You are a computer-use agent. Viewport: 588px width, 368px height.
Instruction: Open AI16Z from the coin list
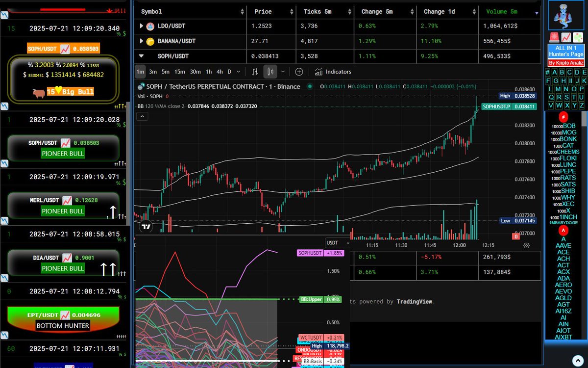(x=563, y=311)
